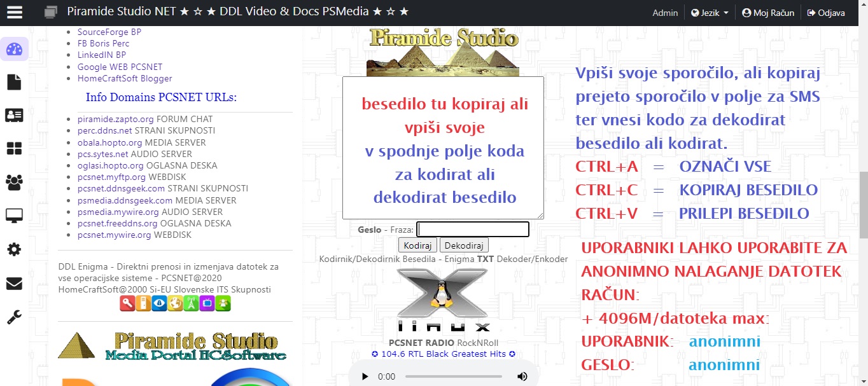Click the PCSNET RADIO RockNRoll label
Image resolution: width=868 pixels, height=386 pixels.
click(x=443, y=343)
